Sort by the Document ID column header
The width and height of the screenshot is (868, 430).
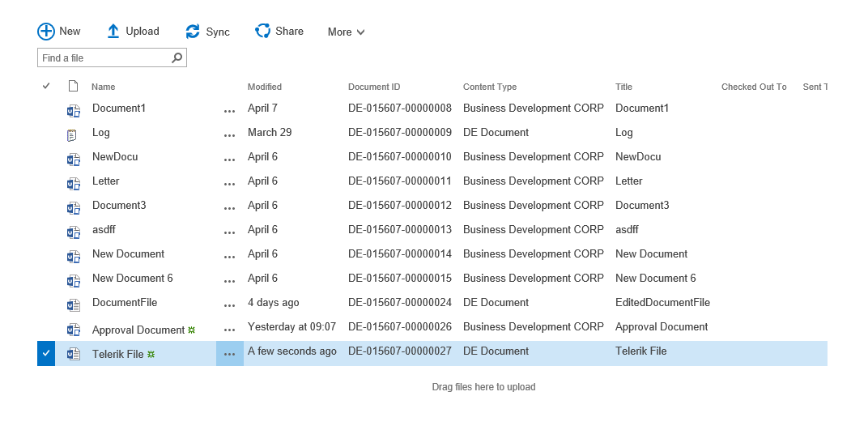point(373,87)
